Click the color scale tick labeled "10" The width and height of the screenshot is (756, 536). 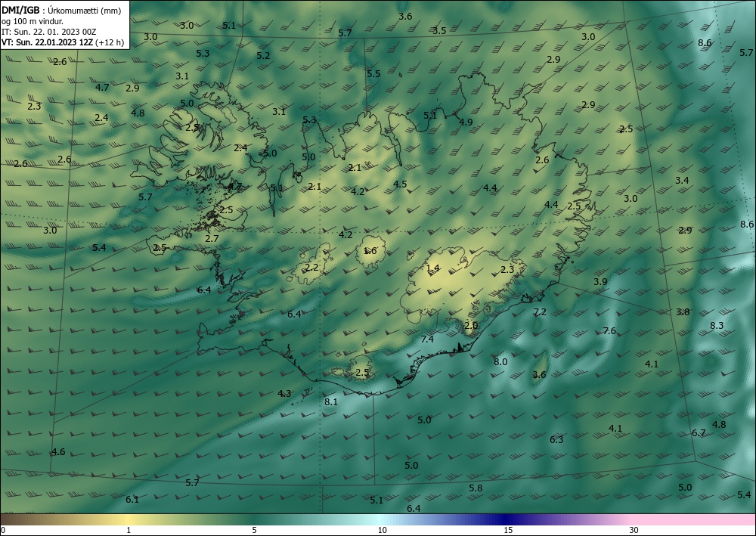[x=382, y=530]
